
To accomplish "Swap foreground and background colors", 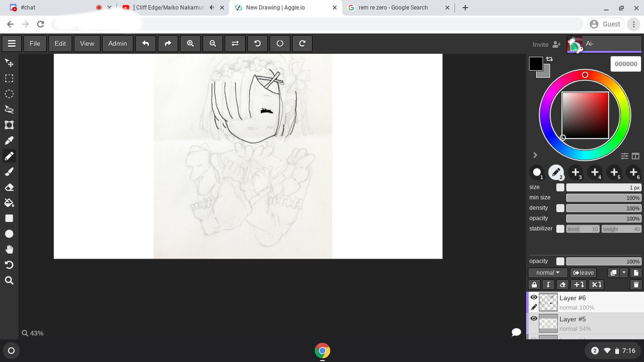I will [x=549, y=59].
